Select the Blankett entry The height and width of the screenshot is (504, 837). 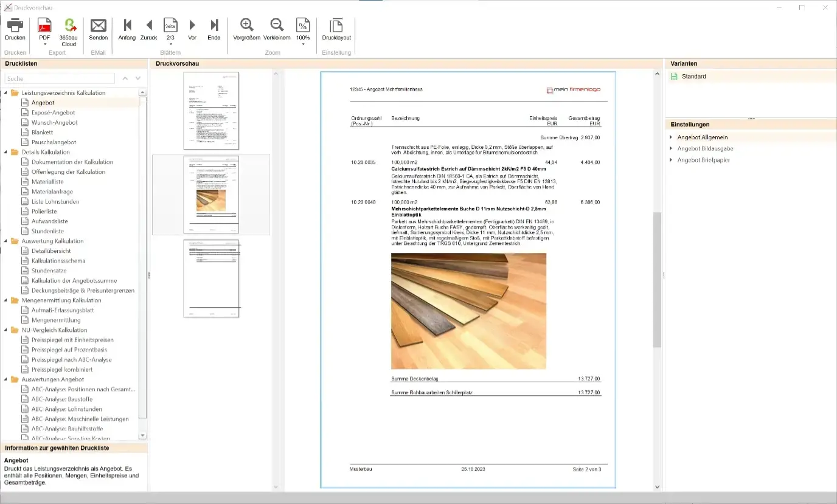(43, 132)
